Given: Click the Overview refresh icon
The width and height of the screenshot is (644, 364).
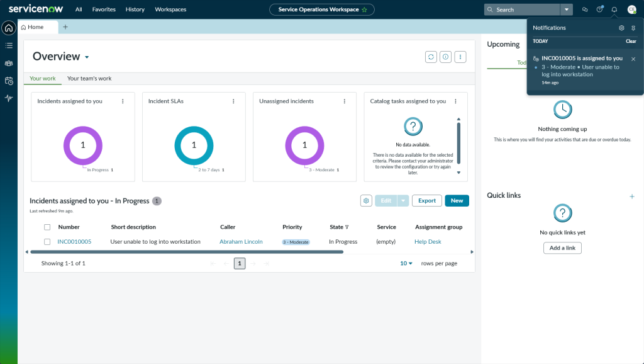Looking at the screenshot, I should point(431,57).
